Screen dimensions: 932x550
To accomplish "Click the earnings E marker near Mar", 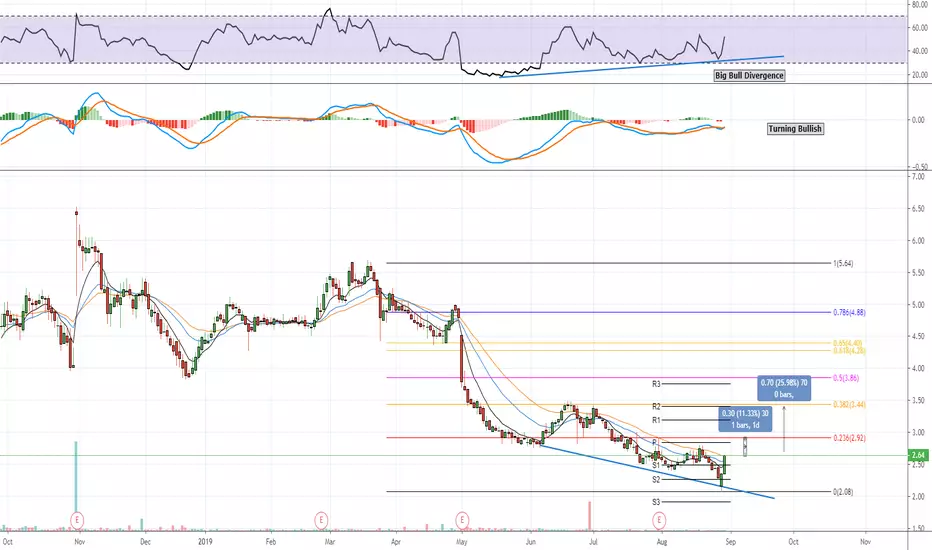I will tap(321, 520).
